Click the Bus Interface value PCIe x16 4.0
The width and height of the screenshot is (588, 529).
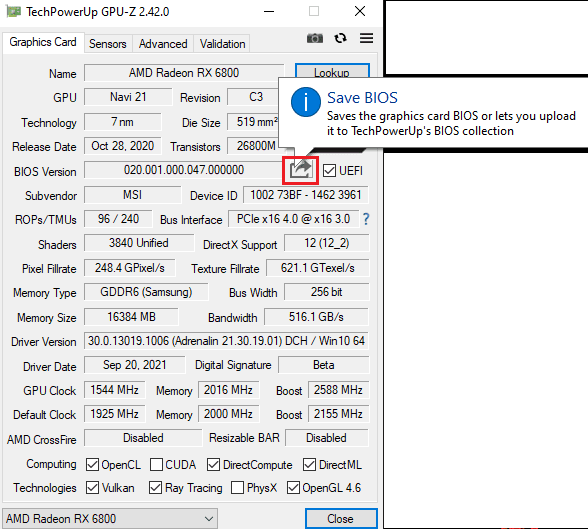point(294,219)
